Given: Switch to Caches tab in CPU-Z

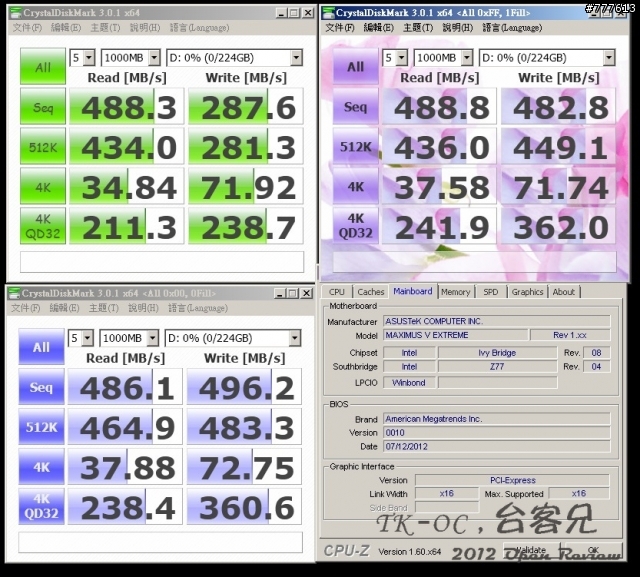Looking at the screenshot, I should pyautogui.click(x=371, y=292).
